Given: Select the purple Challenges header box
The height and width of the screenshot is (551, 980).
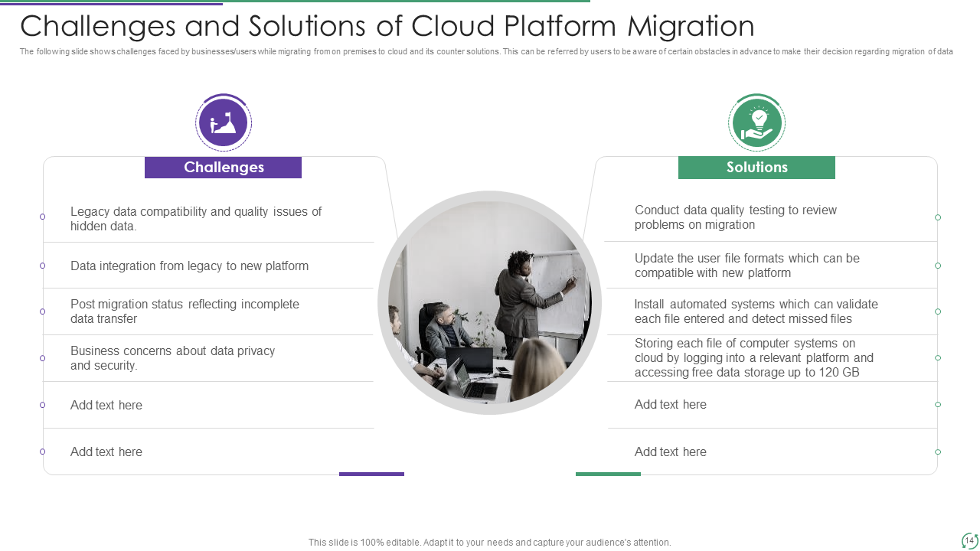Looking at the screenshot, I should 223,168.
